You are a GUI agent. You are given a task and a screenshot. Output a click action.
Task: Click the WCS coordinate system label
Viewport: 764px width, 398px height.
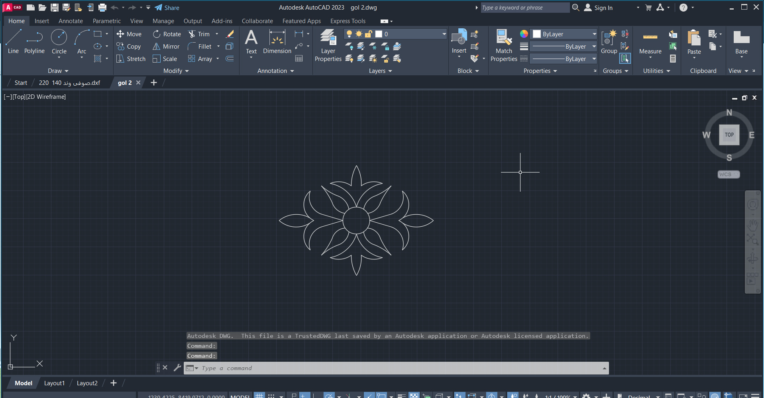click(728, 174)
